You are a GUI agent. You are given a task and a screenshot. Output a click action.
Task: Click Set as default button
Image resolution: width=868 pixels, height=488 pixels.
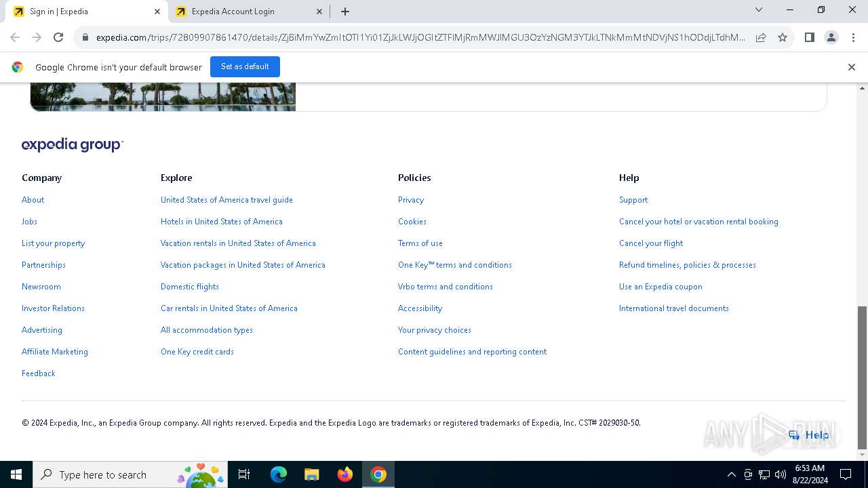(x=245, y=66)
